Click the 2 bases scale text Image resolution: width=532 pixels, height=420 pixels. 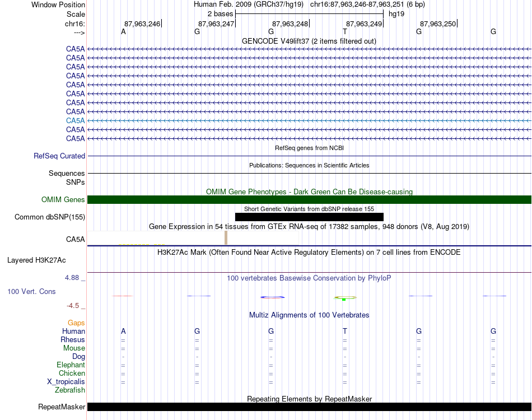click(220, 14)
